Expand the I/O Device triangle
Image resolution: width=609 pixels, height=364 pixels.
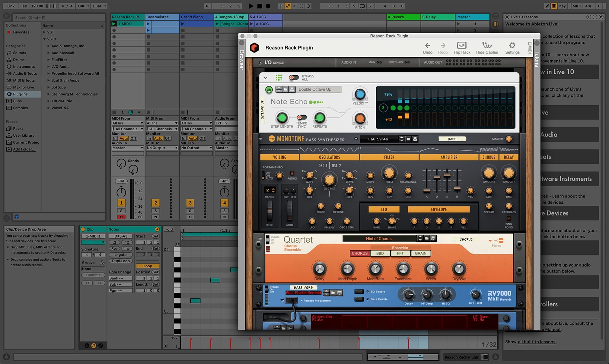260,63
